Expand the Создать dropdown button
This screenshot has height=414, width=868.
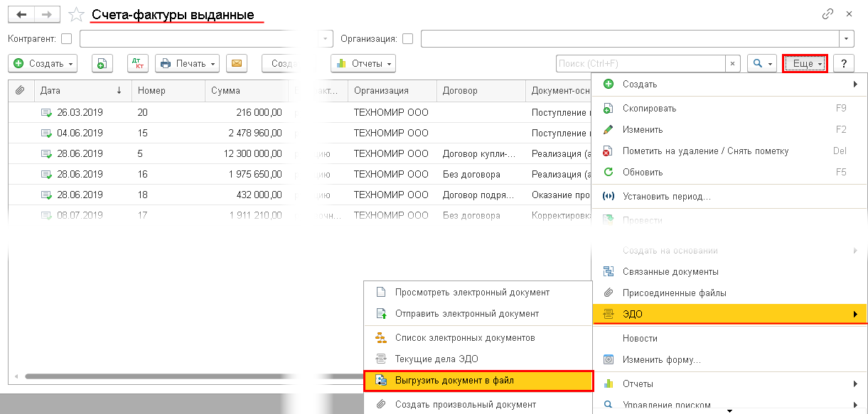coord(43,63)
